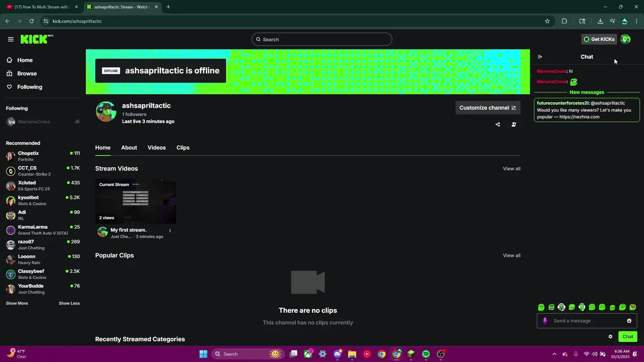Viewport: 644px width, 362px height.
Task: Click the first green emote in chat row
Action: (x=541, y=307)
